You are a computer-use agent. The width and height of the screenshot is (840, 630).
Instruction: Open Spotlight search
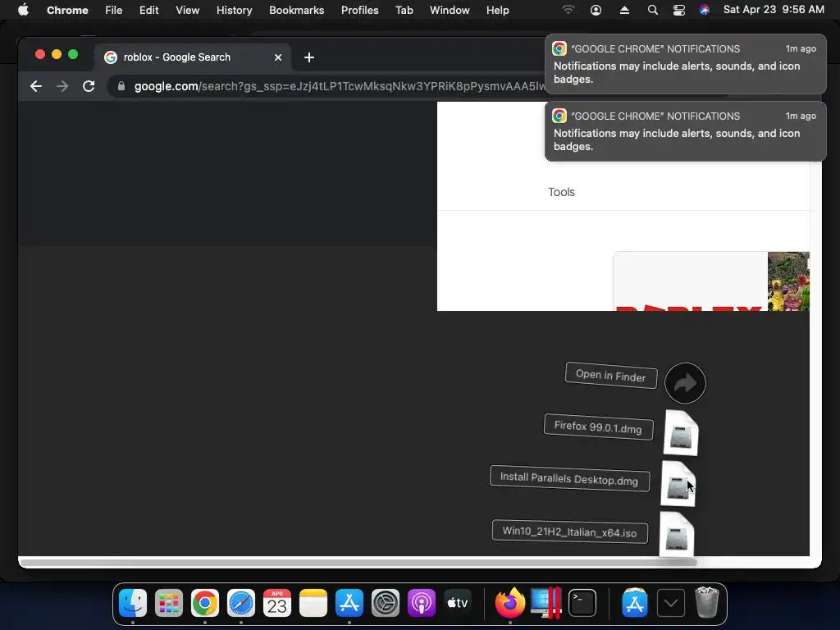[x=652, y=10]
